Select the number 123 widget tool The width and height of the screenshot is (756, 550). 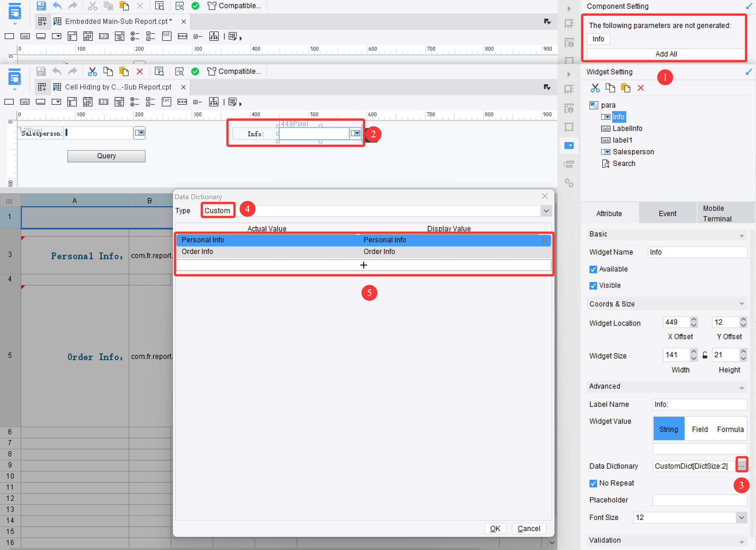[x=104, y=36]
